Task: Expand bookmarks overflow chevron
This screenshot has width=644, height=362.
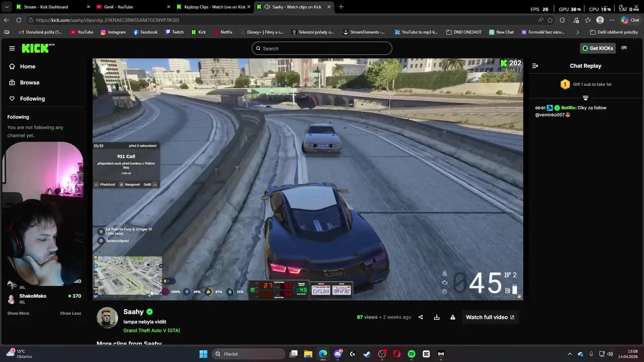Action: click(x=578, y=32)
